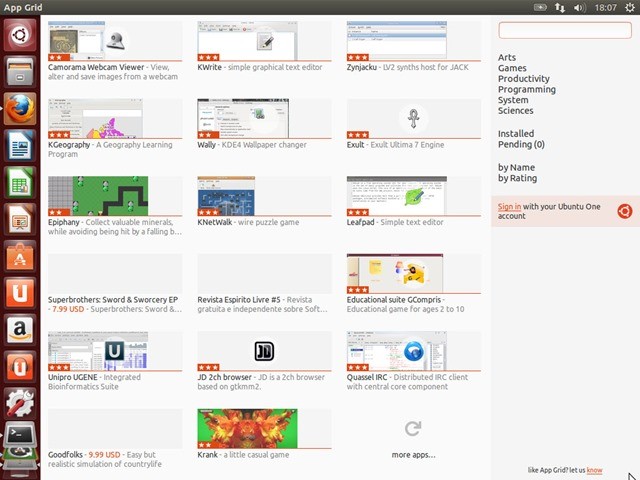Click the network indicator in top bar
The image size is (640, 480).
560,7
